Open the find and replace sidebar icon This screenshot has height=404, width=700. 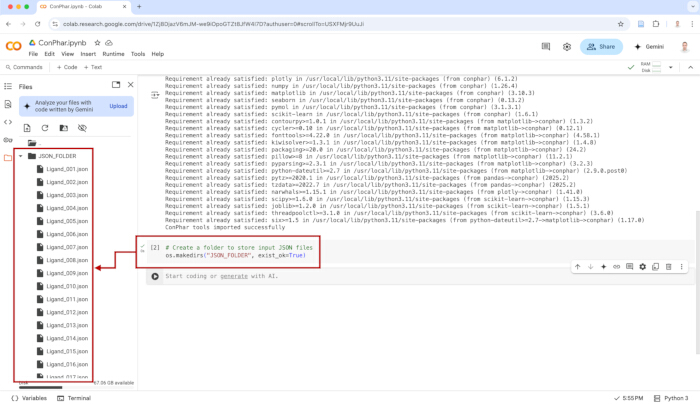click(x=8, y=104)
